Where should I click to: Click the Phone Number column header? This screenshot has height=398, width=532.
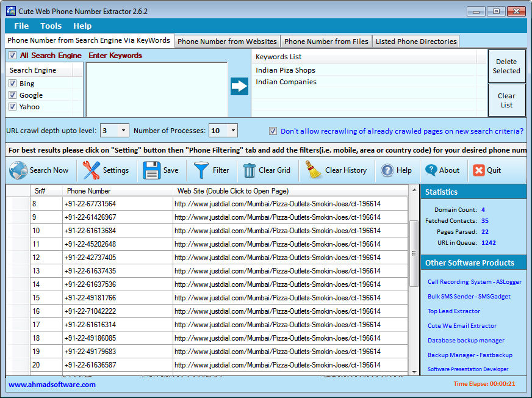(x=118, y=191)
